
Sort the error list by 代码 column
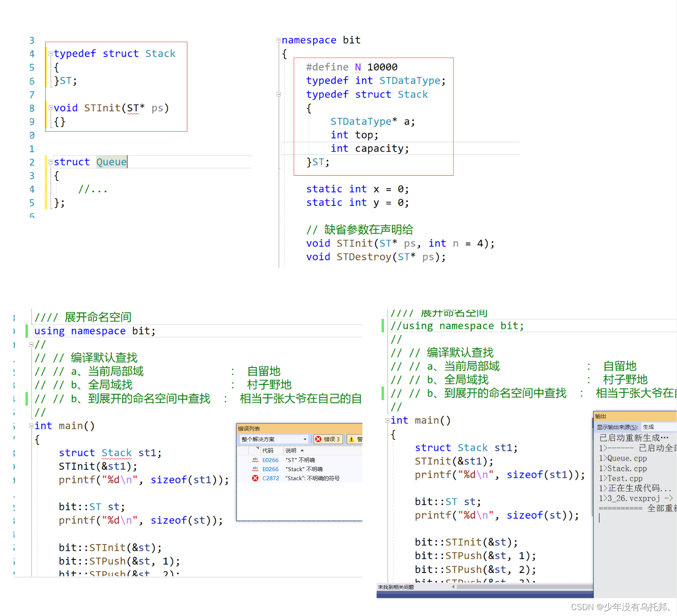268,450
